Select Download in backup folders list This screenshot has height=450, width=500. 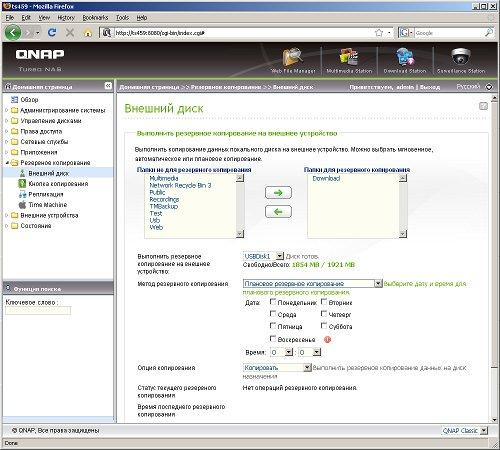tap(326, 178)
